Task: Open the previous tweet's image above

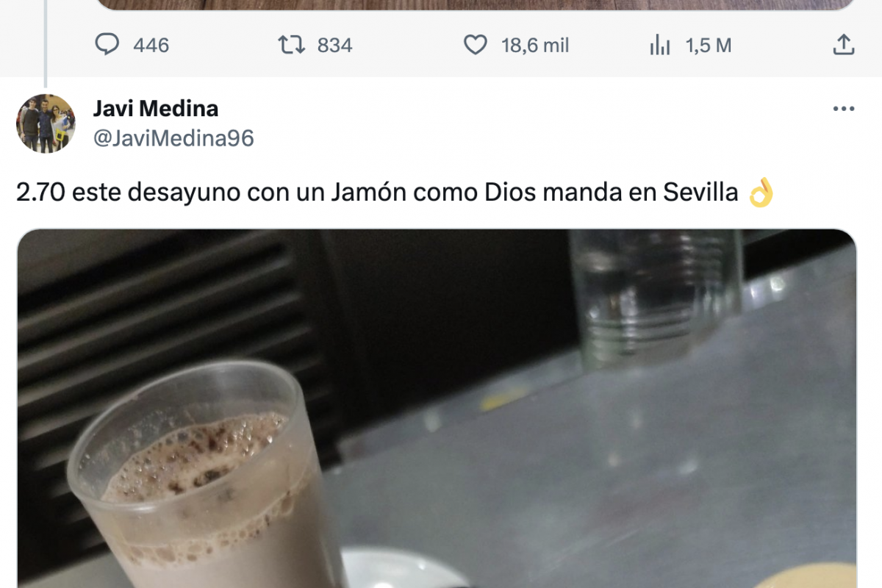Action: coord(476,4)
